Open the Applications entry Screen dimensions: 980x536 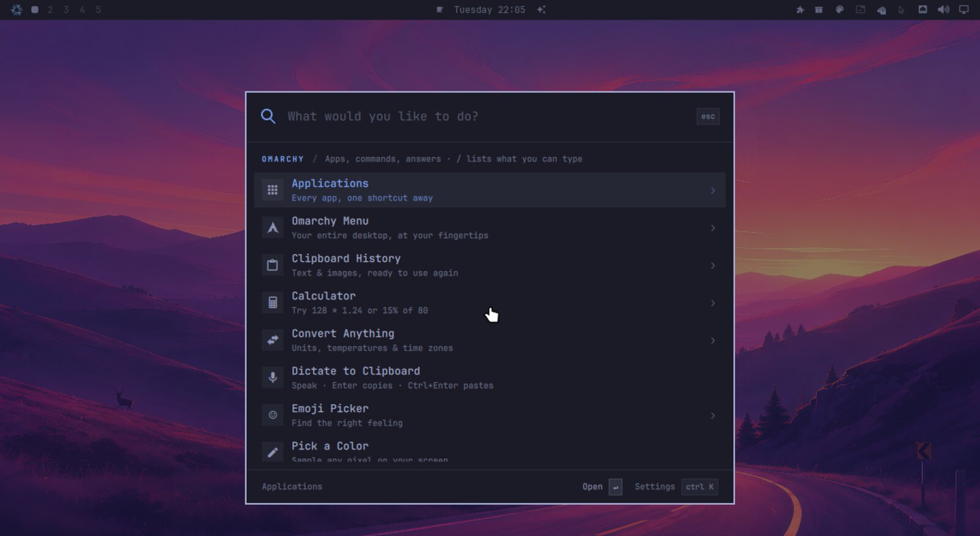coord(489,190)
